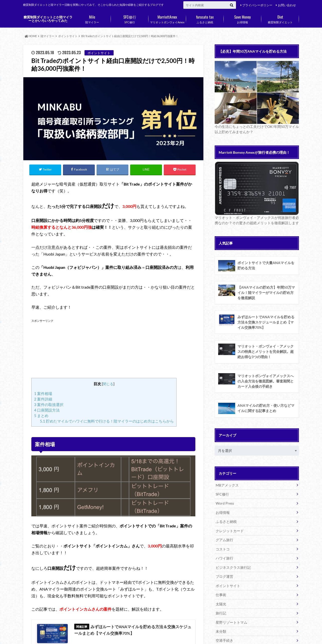Click thumbnail beside みずほルート popular article

click(227, 320)
